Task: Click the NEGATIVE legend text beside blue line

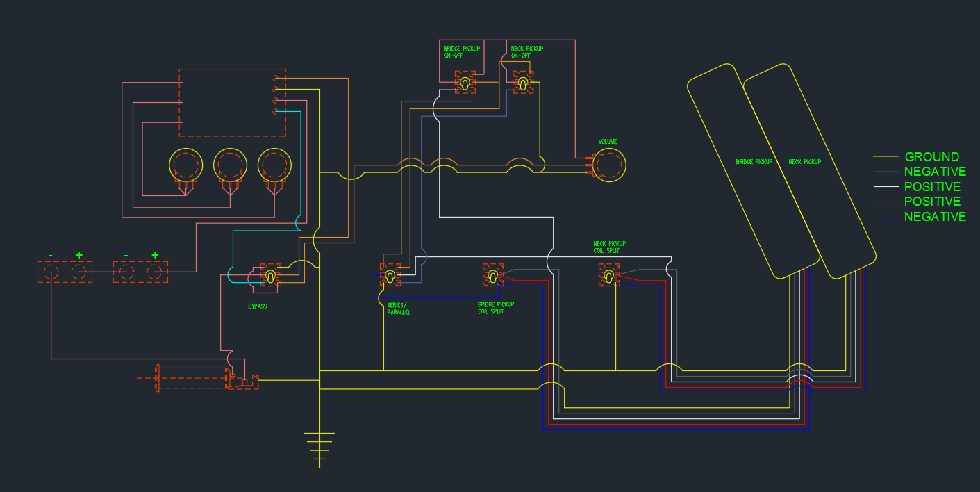Action: tap(935, 217)
